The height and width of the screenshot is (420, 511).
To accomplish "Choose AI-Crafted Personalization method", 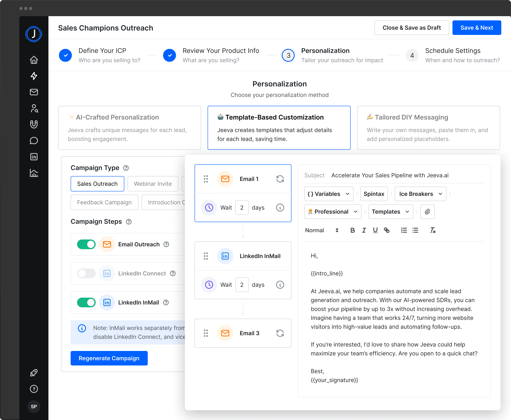I will pos(130,128).
